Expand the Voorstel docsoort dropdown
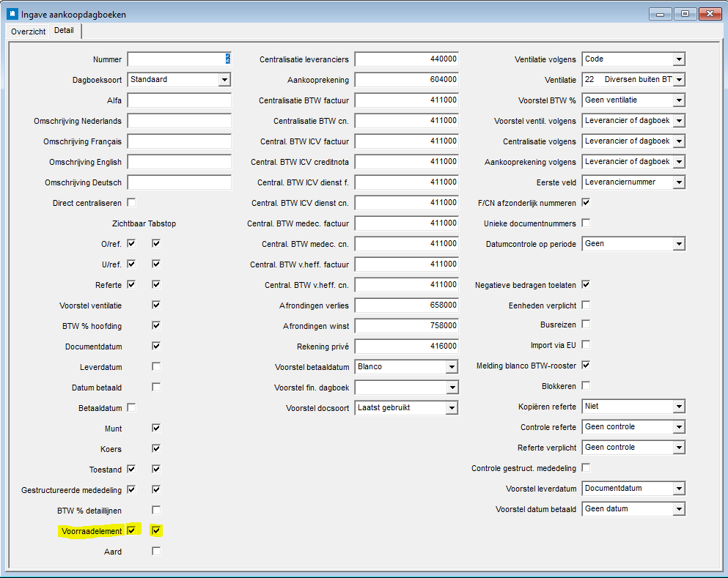This screenshot has height=578, width=728. pos(452,408)
